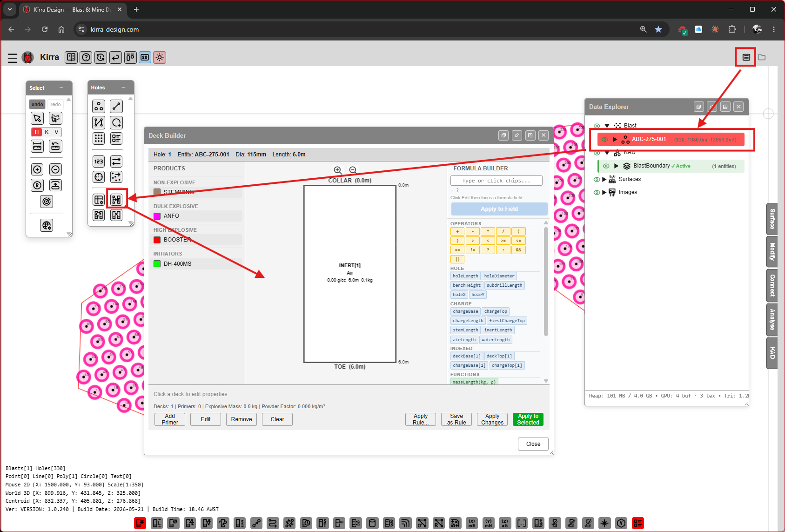Click the BOOSTER red color swatch
Screen dimensions: 785x532
tap(157, 240)
